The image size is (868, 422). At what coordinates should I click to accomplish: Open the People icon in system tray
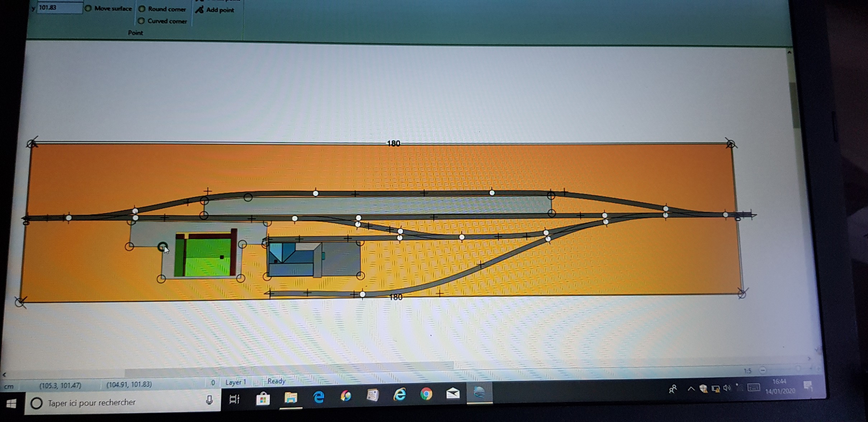[673, 389]
